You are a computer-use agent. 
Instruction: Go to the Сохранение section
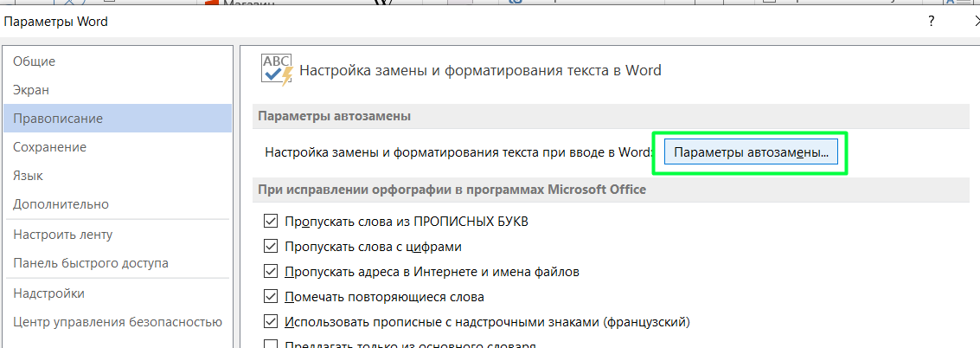click(x=118, y=147)
